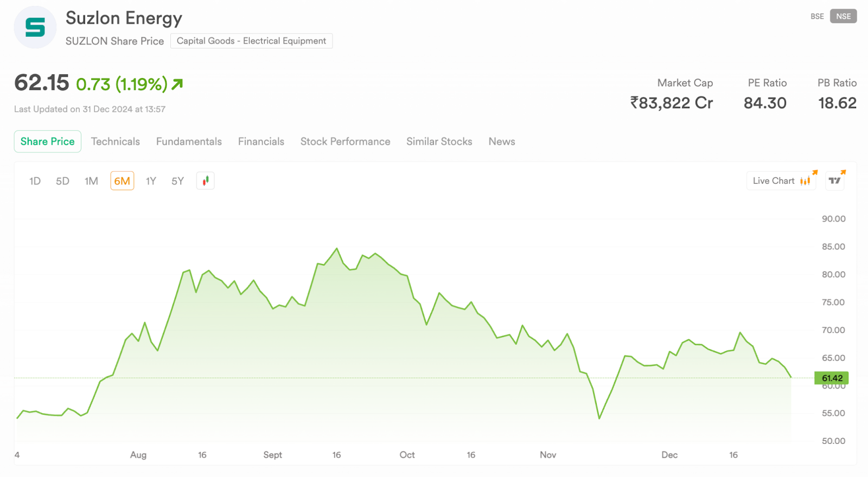The width and height of the screenshot is (868, 477).
Task: Click the chart peak near mid-September
Action: tap(337, 249)
